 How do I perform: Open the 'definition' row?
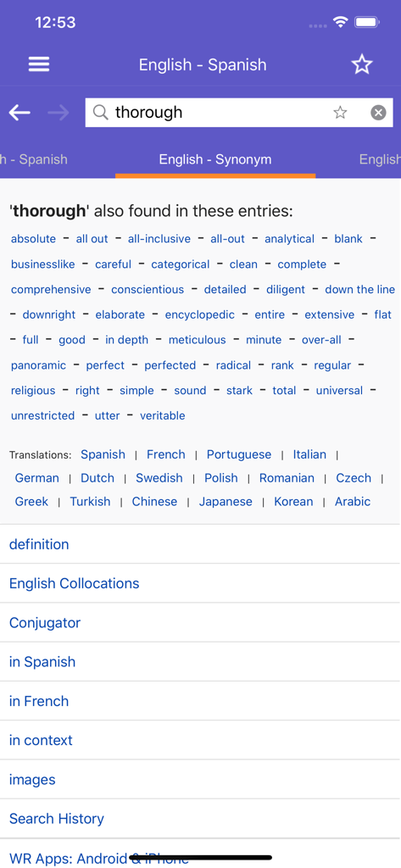[200, 544]
